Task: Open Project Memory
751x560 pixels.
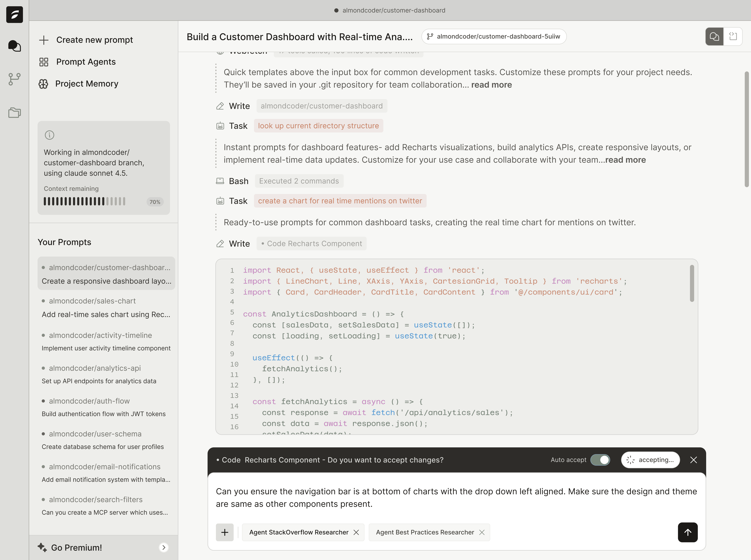Action: click(x=79, y=84)
